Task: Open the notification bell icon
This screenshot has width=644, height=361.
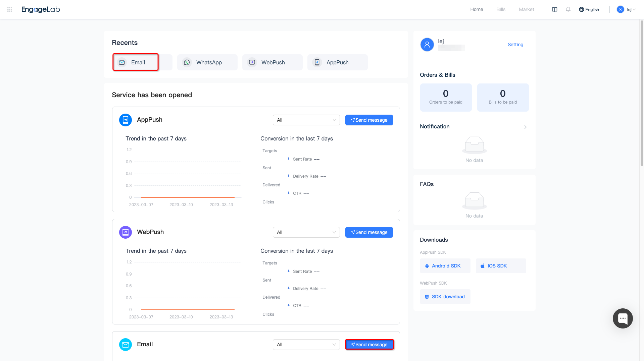Action: [568, 9]
